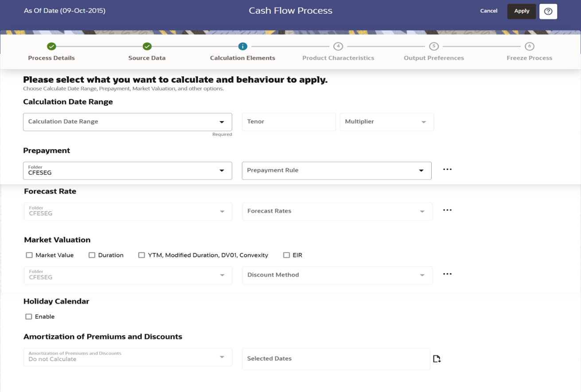Enable the Holiday Calendar checkbox
Viewport: 581px width, 392px height.
29,316
